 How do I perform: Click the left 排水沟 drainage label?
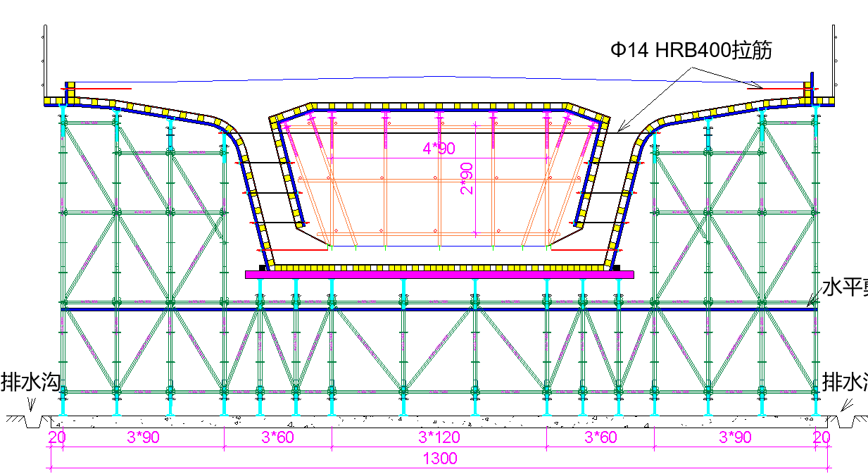coord(30,382)
